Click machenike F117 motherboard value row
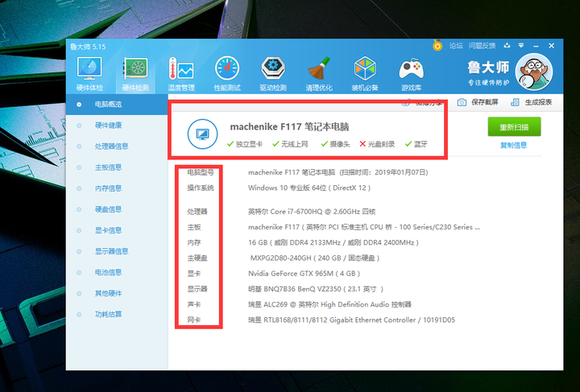This screenshot has width=580, height=392. [x=364, y=227]
